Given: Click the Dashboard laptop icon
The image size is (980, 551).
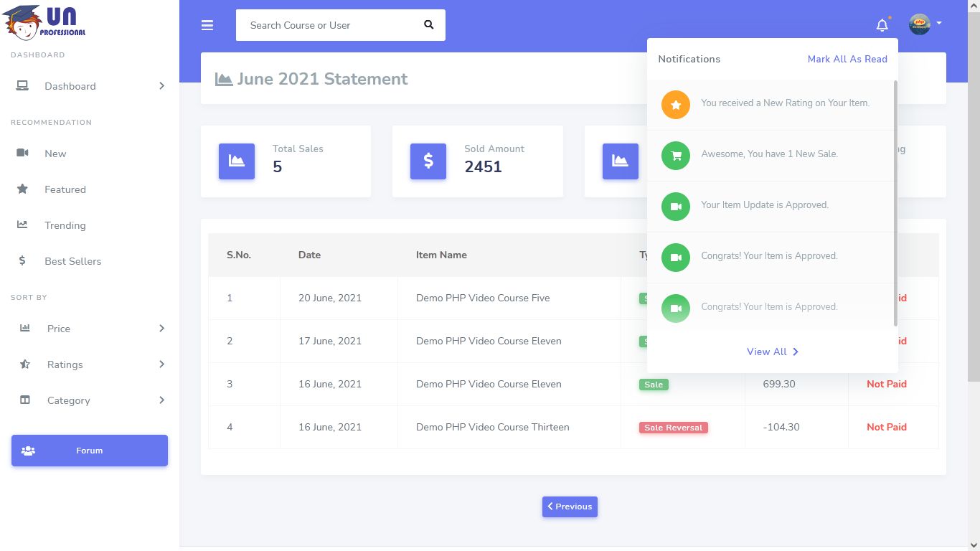Looking at the screenshot, I should point(22,86).
